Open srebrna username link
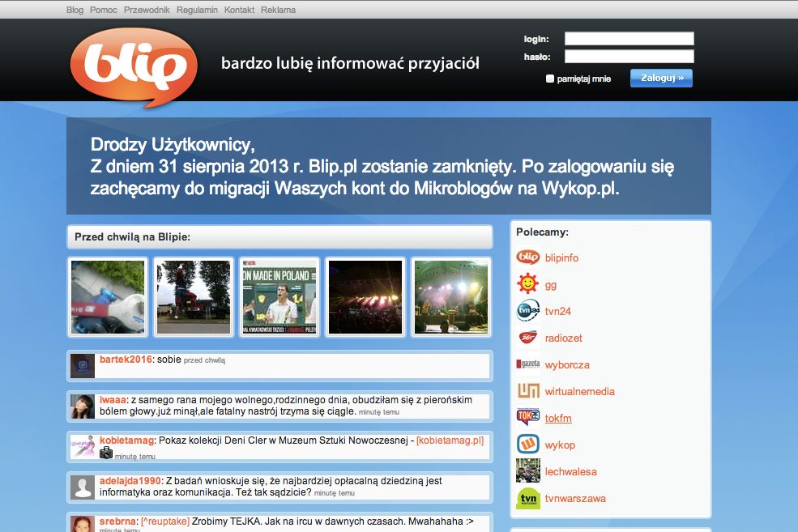The image size is (798, 532). (117, 521)
